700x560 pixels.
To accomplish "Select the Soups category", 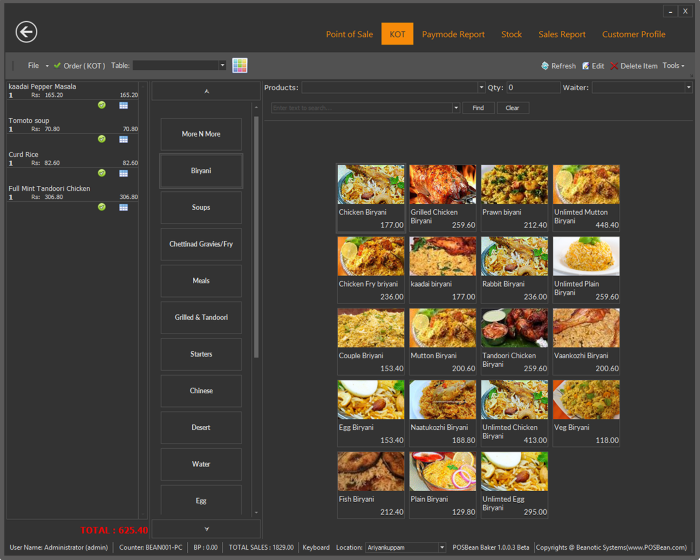I will tap(201, 207).
